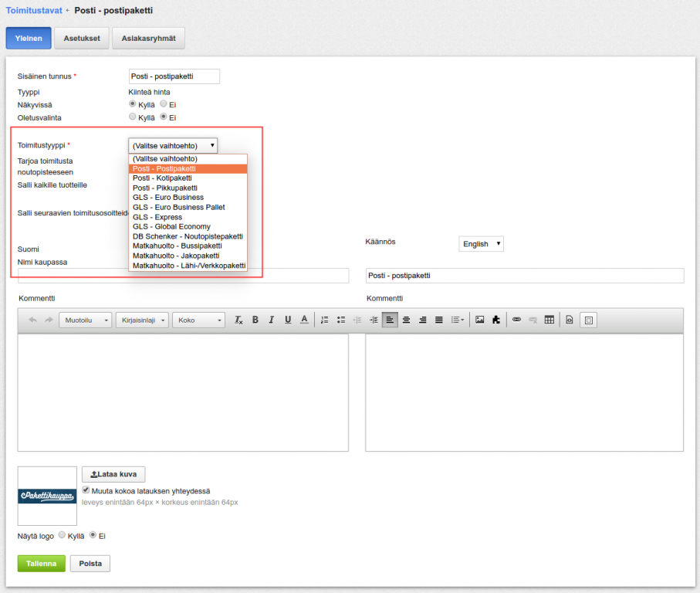Follow the Toimitustavat breadcrumb link

click(34, 10)
